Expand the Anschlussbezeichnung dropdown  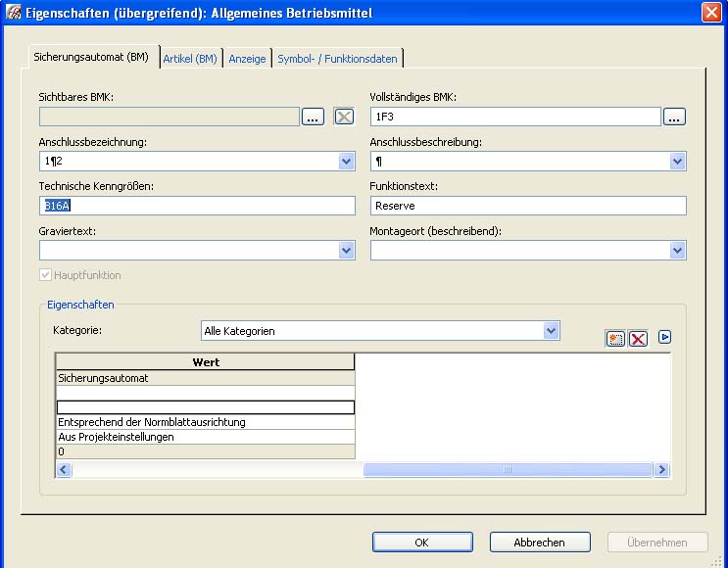click(346, 162)
